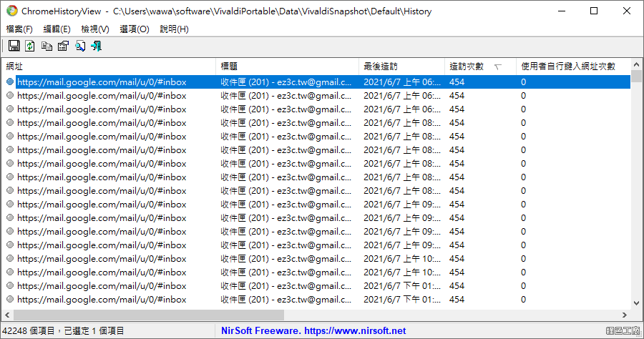
Task: Click the horizontal scrollbar left arrow
Action: [x=7, y=315]
